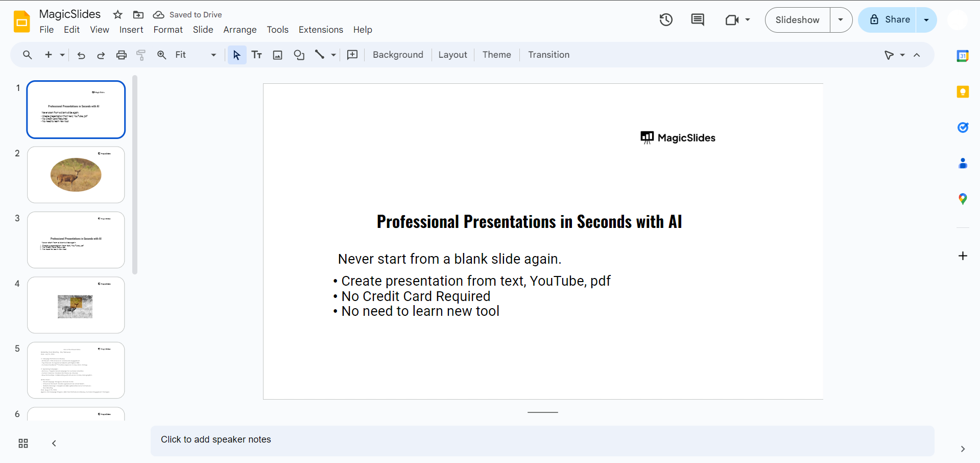Star the MagicSlides presentation
980x463 pixels.
pos(118,15)
